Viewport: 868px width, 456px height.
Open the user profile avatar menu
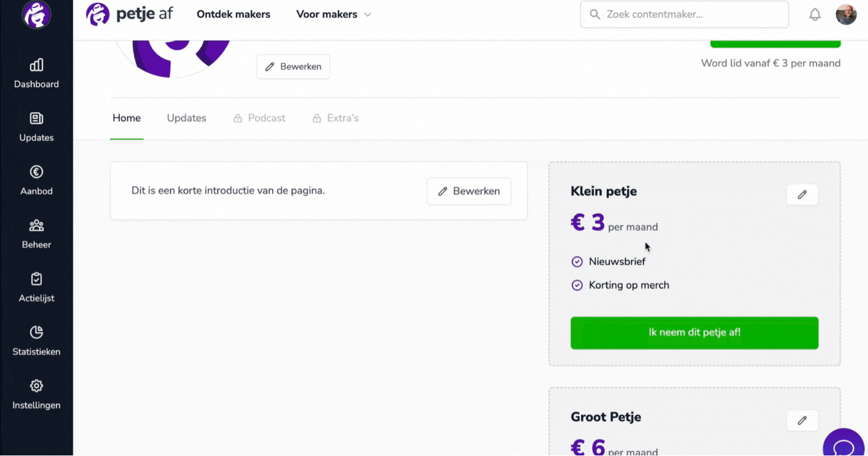(846, 15)
